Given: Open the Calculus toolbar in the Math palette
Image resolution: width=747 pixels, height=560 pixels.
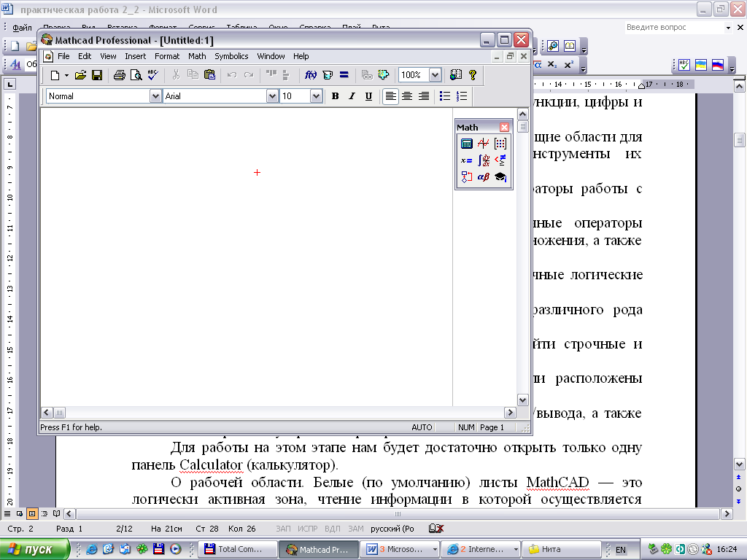Looking at the screenshot, I should [483, 160].
